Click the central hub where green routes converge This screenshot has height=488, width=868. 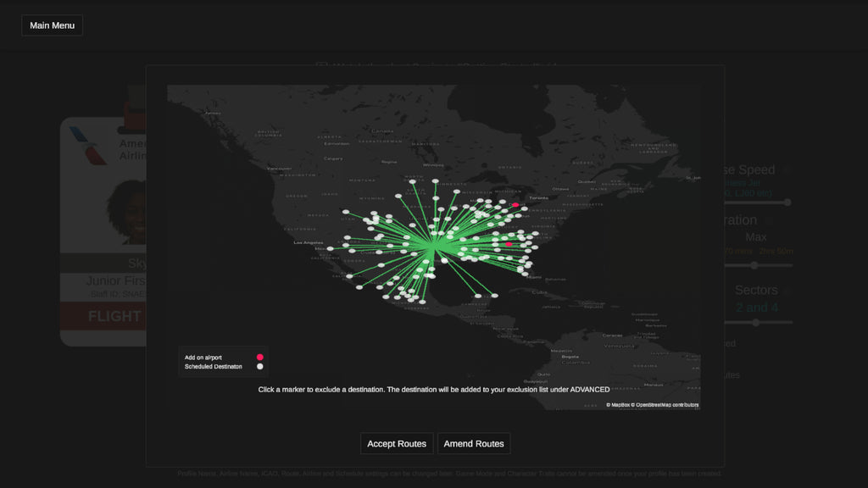point(434,247)
